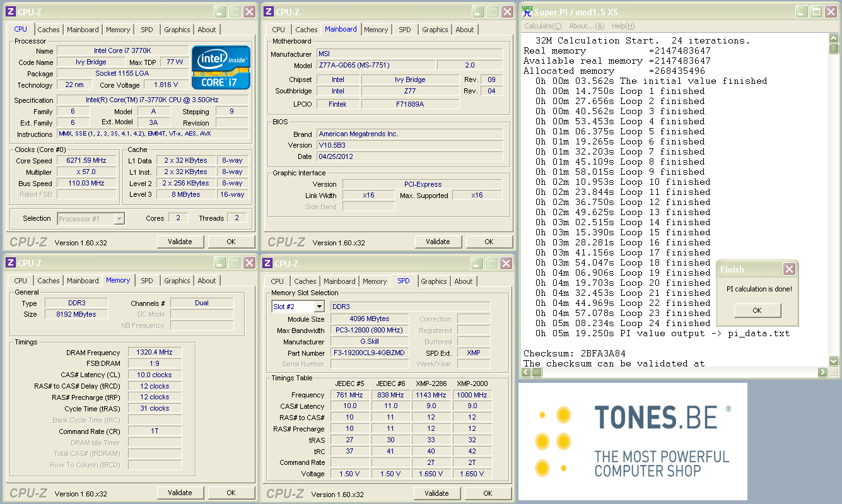Open the About tab in the SPD window

pos(464,281)
